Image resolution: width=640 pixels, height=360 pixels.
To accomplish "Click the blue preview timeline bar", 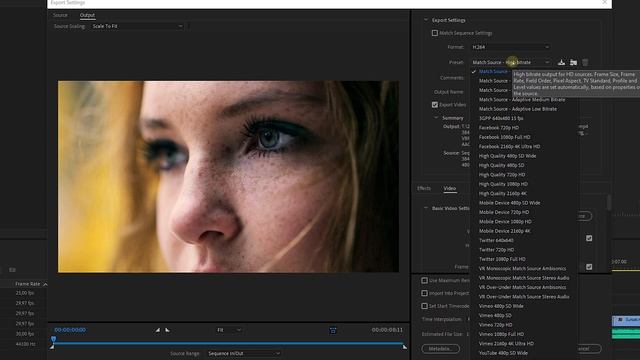I will [x=229, y=344].
